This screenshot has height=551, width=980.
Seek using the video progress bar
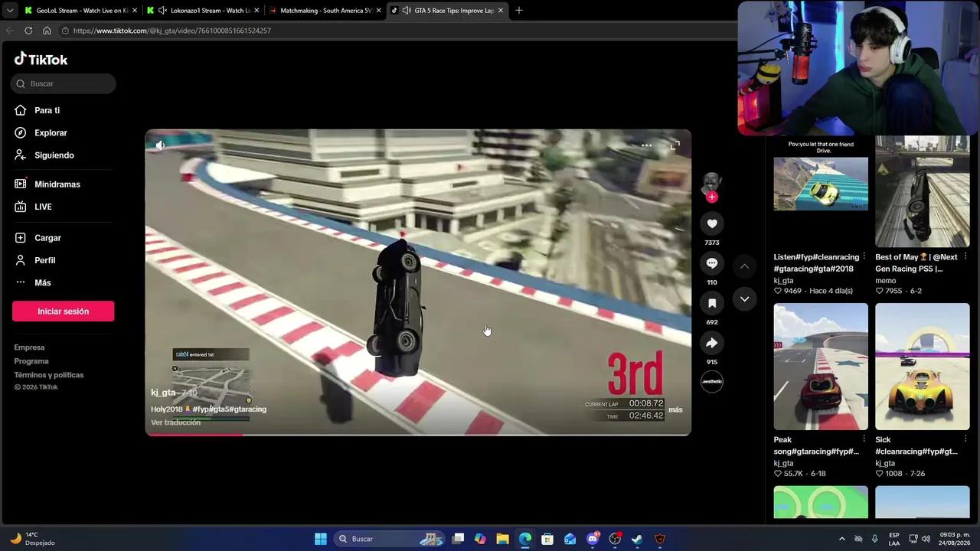[x=418, y=435]
